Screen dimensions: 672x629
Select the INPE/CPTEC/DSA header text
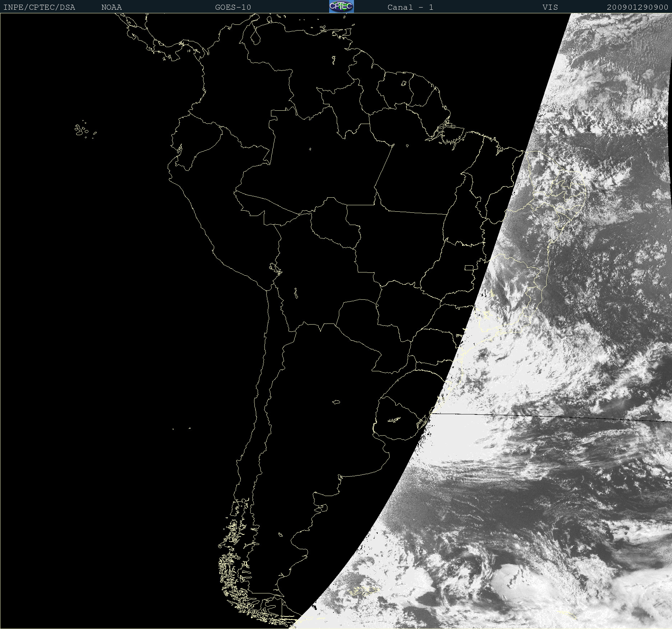39,7
